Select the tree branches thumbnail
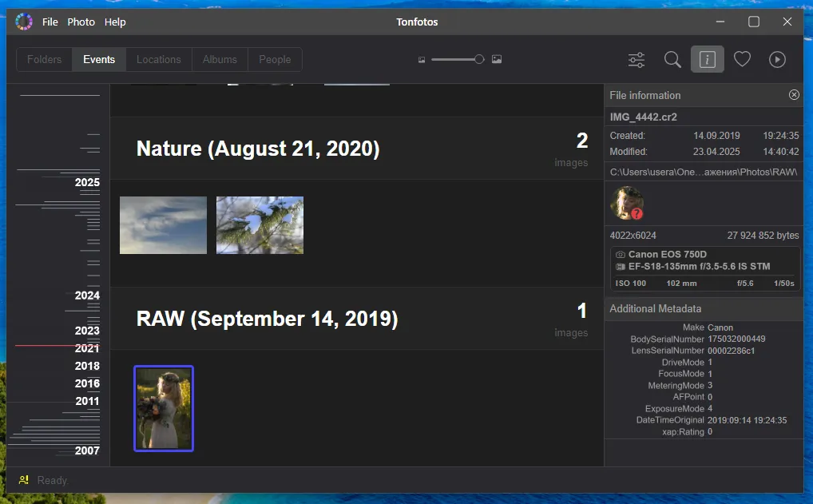The image size is (813, 504). click(260, 225)
